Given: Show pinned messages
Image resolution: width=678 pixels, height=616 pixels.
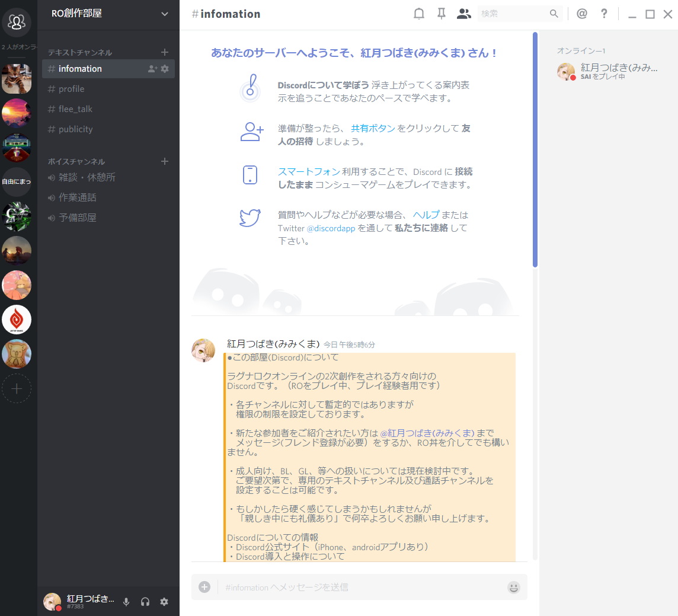Looking at the screenshot, I should point(441,14).
